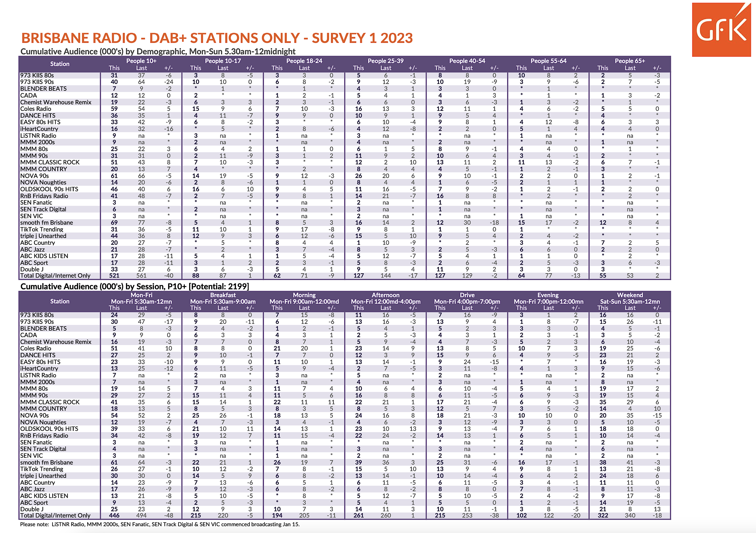Select MMM 2000s row in session table
Image resolution: width=756 pixels, height=533 pixels.
pyautogui.click(x=344, y=382)
